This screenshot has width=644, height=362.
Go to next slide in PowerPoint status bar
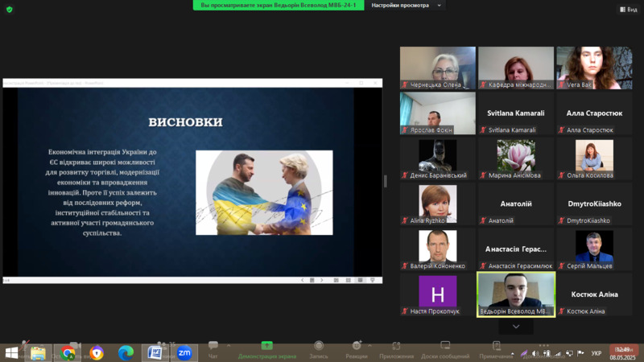pos(321,280)
